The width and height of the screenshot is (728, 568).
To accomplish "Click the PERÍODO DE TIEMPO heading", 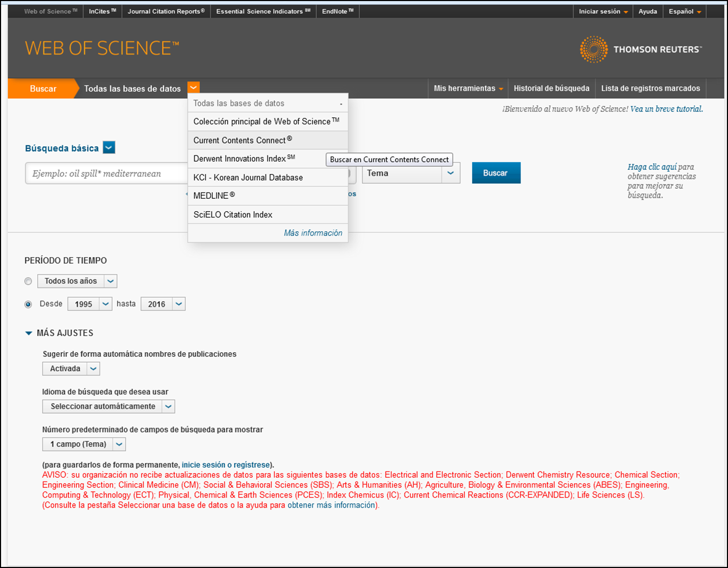I will pyautogui.click(x=66, y=260).
